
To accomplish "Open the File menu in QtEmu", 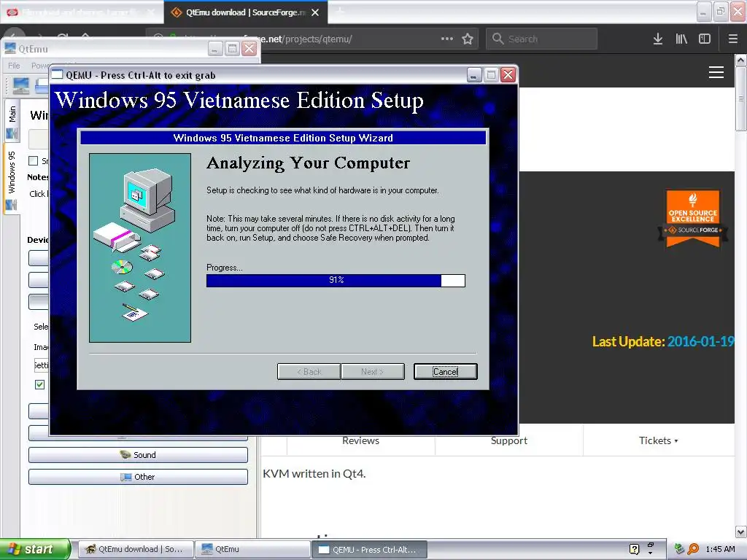I will coord(14,66).
